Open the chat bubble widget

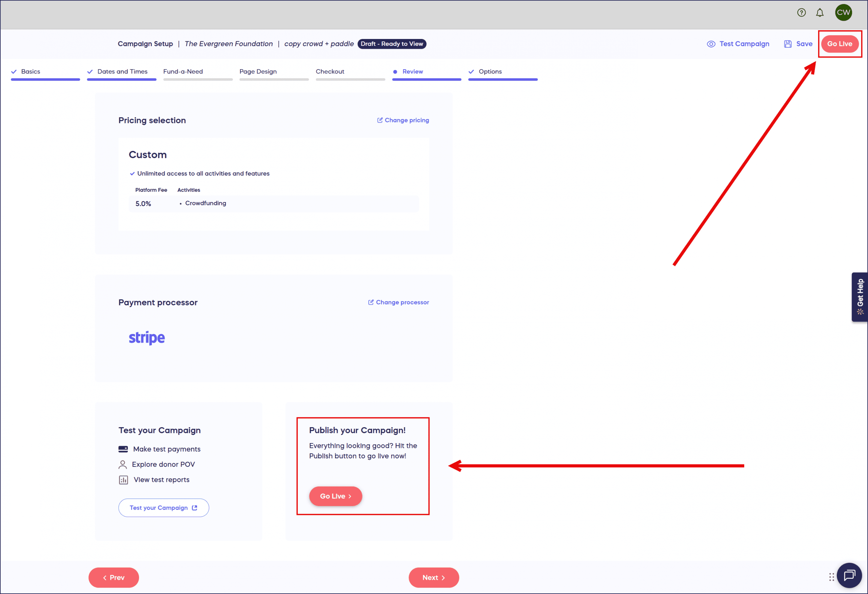click(x=849, y=575)
